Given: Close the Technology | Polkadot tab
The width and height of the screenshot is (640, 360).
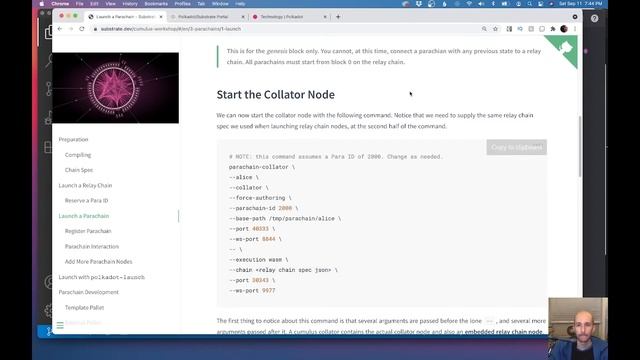Looking at the screenshot, I should [x=325, y=17].
